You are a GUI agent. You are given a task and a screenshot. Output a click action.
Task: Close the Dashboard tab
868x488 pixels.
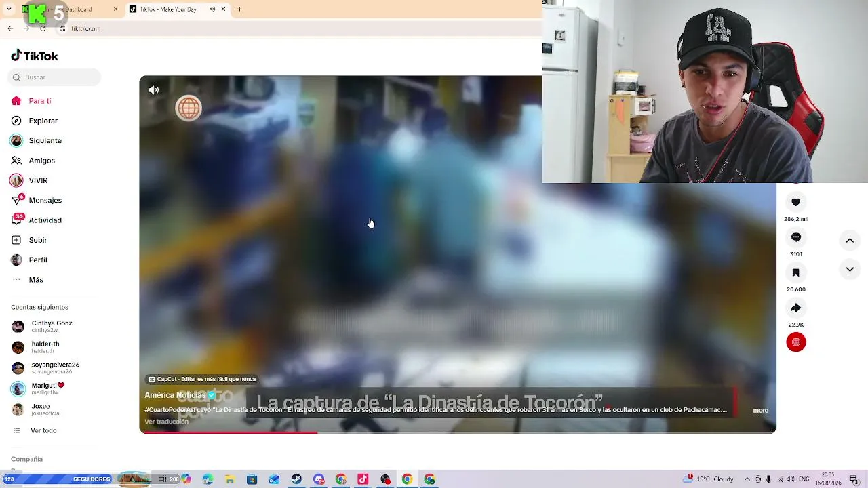click(x=115, y=9)
